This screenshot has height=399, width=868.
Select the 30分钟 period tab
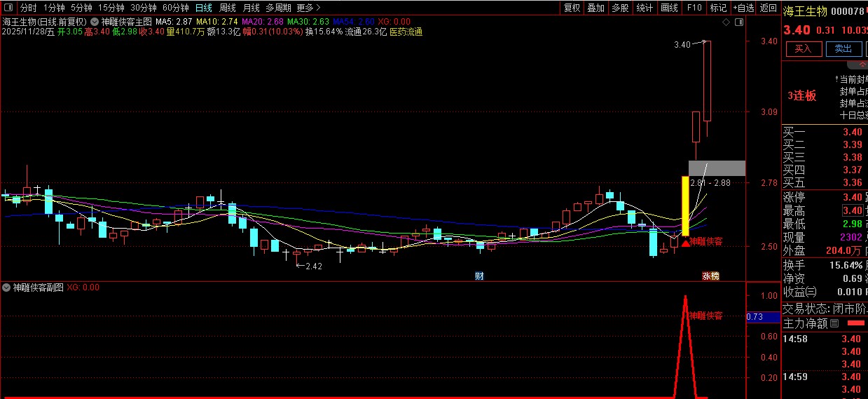pos(144,8)
